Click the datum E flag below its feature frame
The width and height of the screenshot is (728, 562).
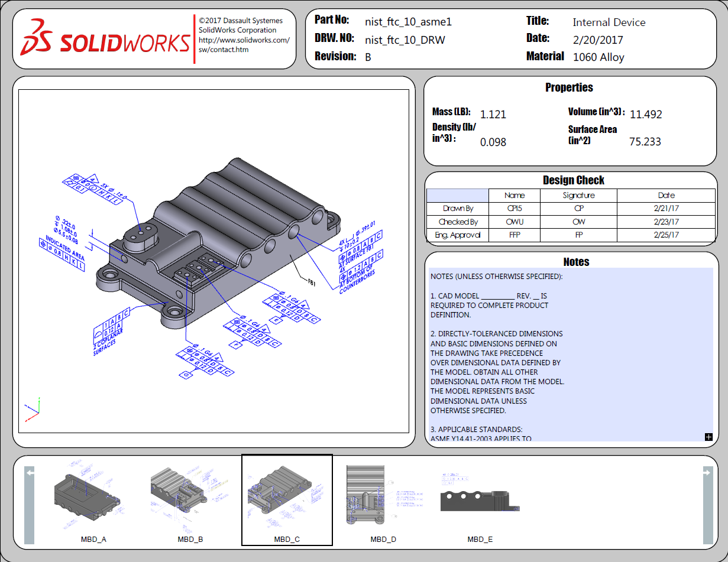click(x=276, y=319)
